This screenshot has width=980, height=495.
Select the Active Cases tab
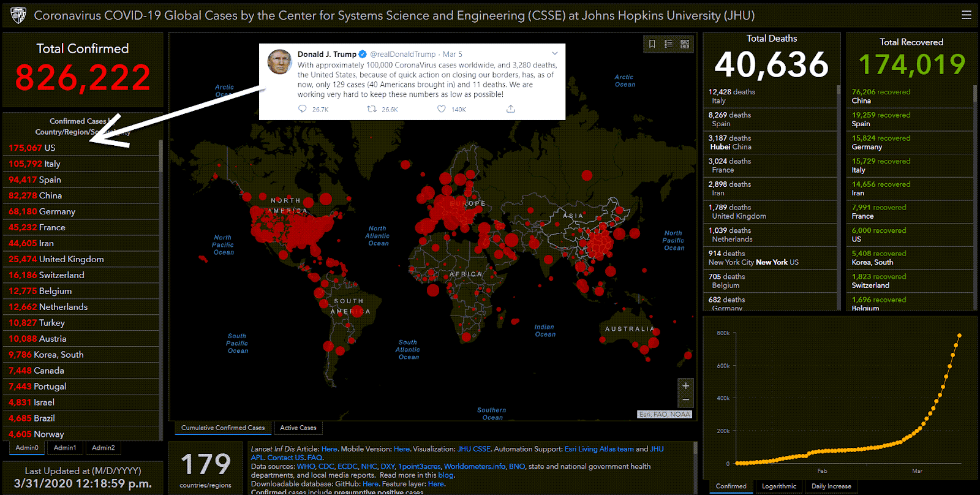(x=298, y=428)
